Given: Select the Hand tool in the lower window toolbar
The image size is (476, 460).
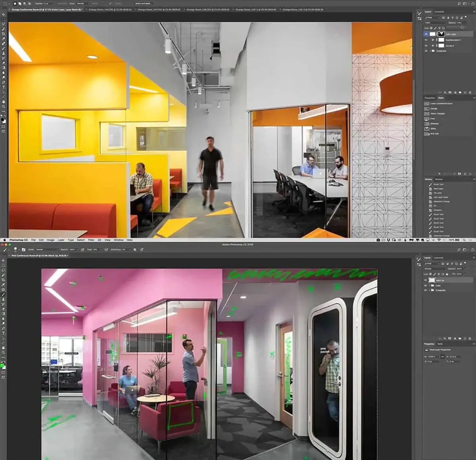Looking at the screenshot, I should pyautogui.click(x=4, y=347).
